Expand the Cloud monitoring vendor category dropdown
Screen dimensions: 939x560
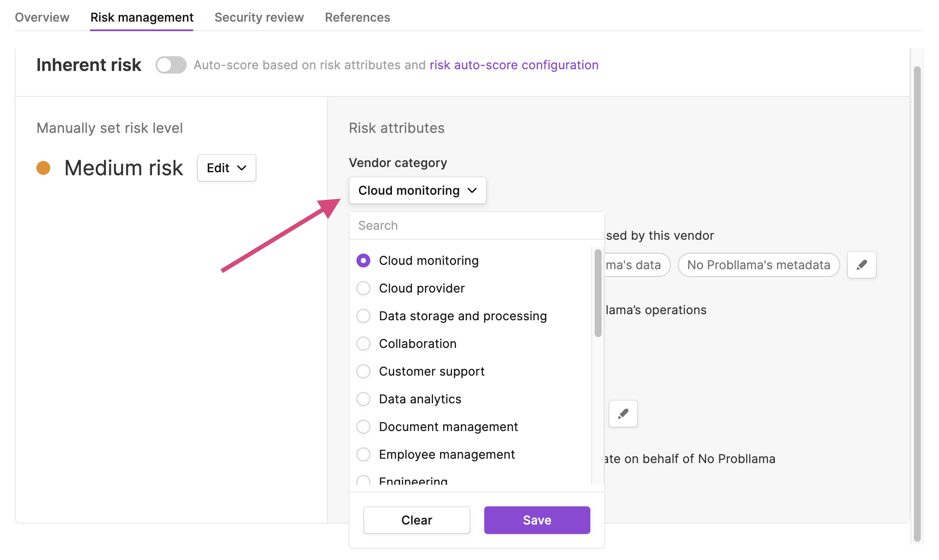coord(418,190)
